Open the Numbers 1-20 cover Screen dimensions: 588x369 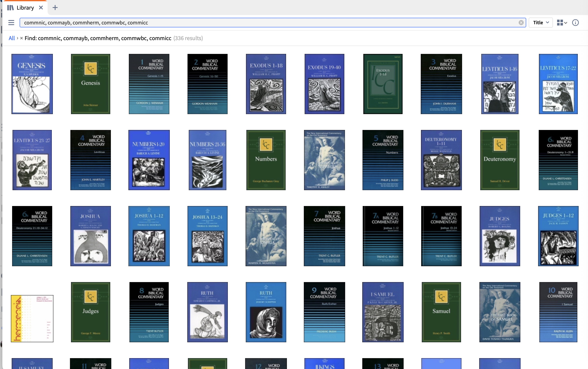pyautogui.click(x=149, y=160)
